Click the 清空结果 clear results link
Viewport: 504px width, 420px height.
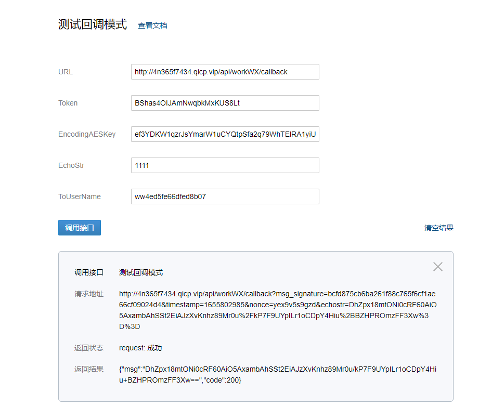438,227
